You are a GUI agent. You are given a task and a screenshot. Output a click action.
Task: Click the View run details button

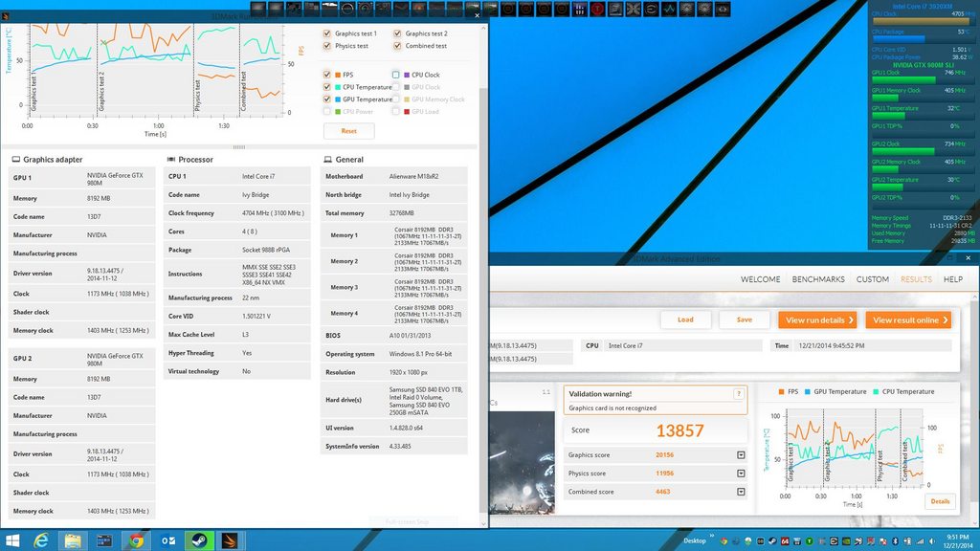click(x=817, y=320)
